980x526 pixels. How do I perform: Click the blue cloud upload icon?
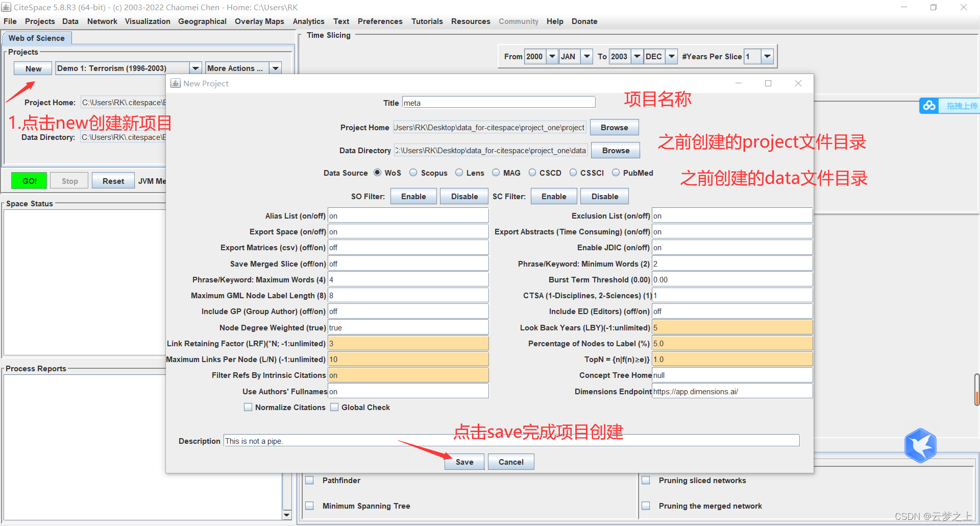(x=929, y=106)
